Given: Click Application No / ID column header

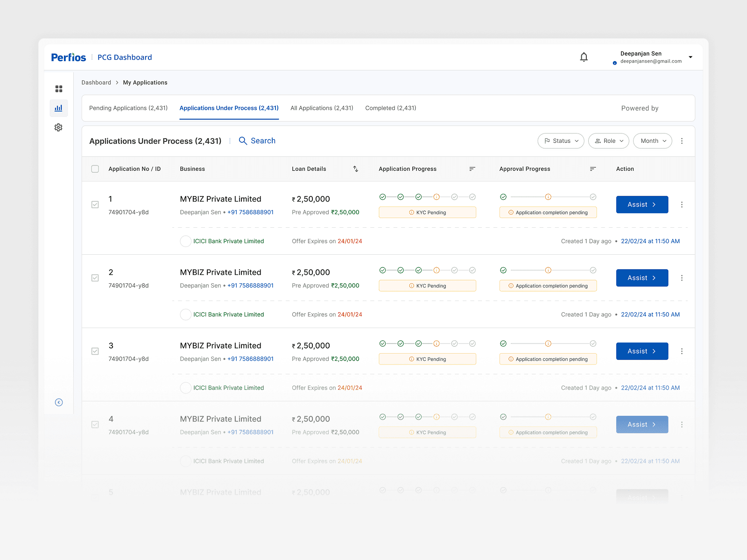Looking at the screenshot, I should [134, 169].
